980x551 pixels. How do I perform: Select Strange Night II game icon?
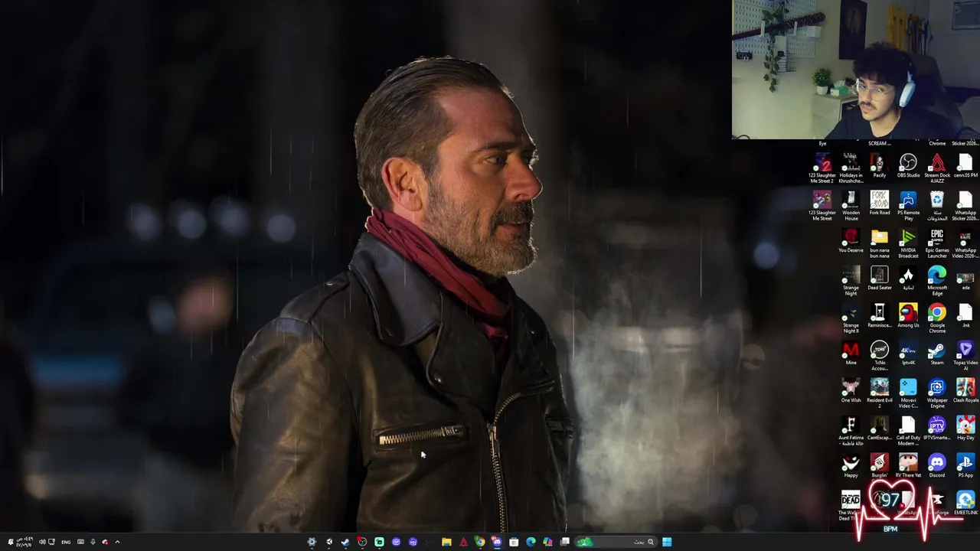pos(851,318)
